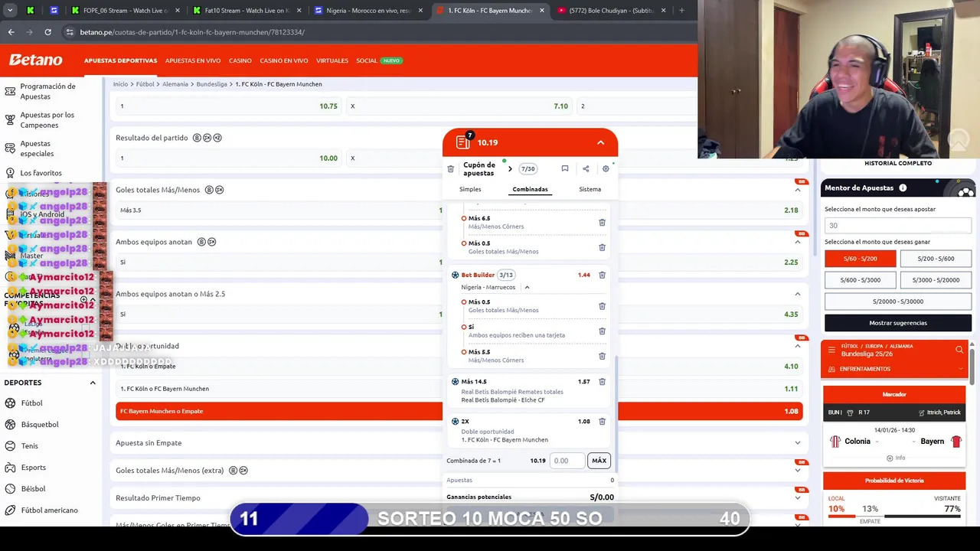Viewport: 980px width, 551px height.
Task: Share the bet coupon
Action: click(586, 169)
